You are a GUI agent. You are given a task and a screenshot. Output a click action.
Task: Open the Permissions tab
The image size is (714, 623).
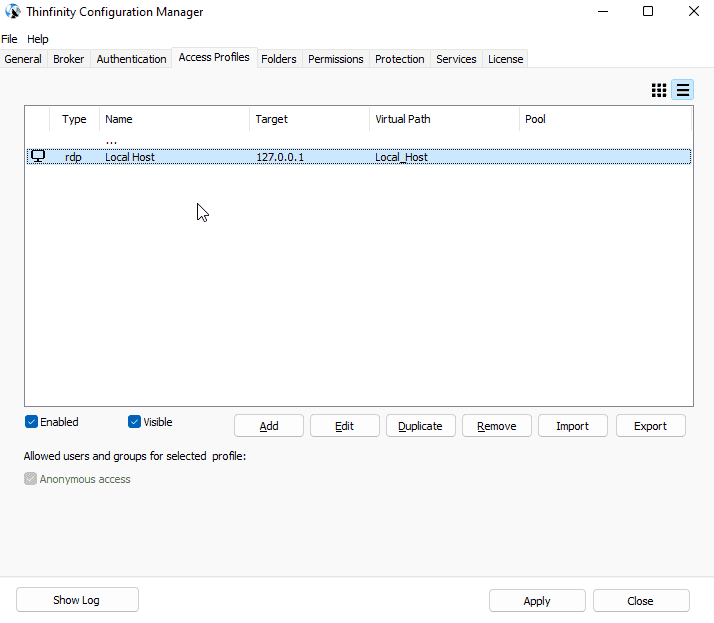click(x=336, y=59)
